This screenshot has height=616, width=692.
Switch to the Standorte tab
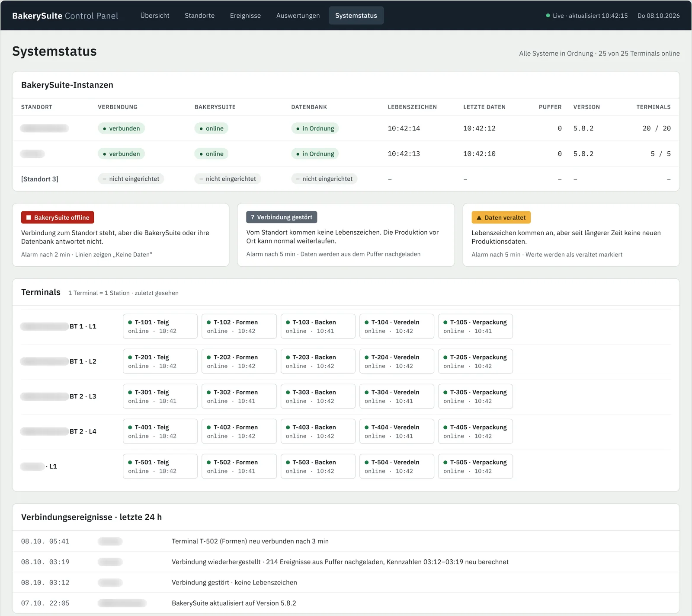tap(199, 16)
